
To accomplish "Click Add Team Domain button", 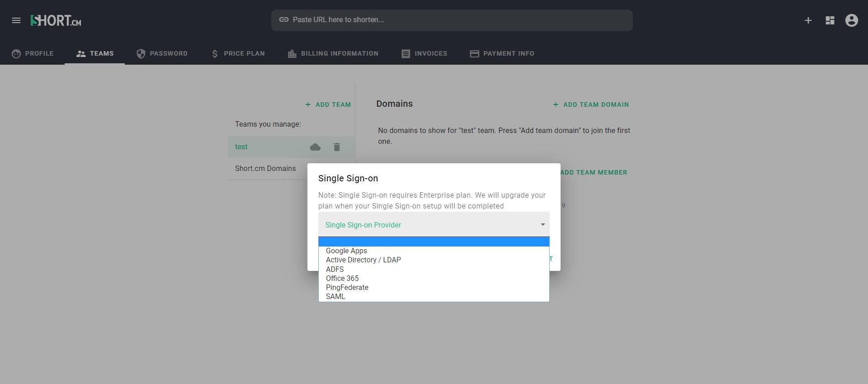I will tap(591, 104).
